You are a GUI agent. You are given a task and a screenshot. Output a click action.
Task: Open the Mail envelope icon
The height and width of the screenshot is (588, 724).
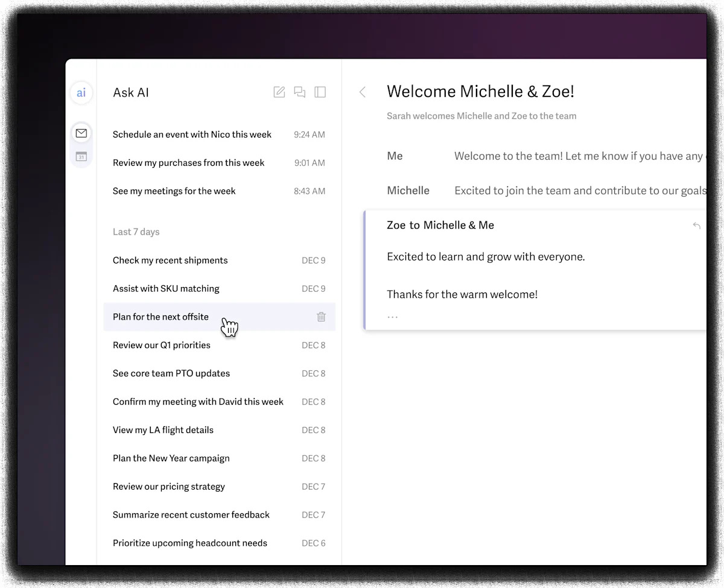(x=81, y=133)
